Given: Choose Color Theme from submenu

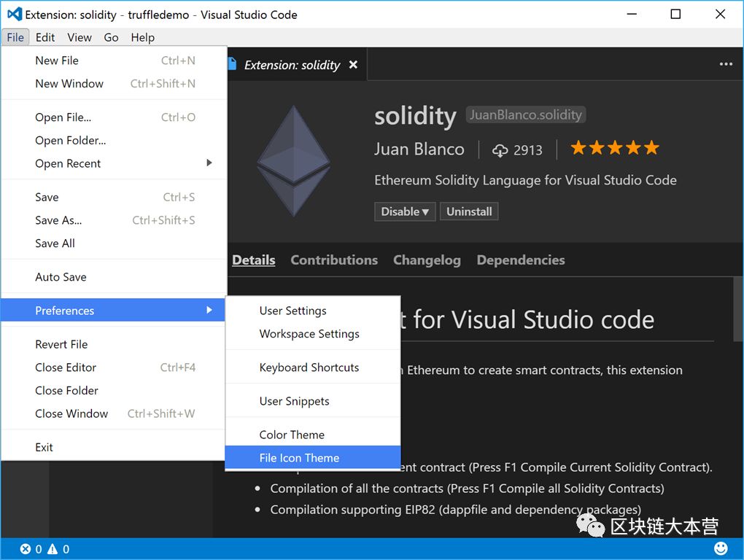Looking at the screenshot, I should click(x=313, y=435).
